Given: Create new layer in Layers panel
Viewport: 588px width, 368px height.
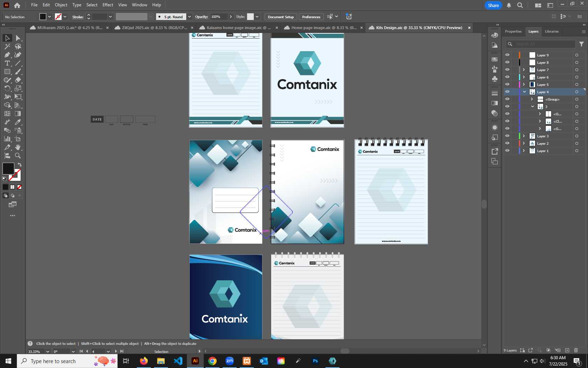Looking at the screenshot, I should pos(567,350).
